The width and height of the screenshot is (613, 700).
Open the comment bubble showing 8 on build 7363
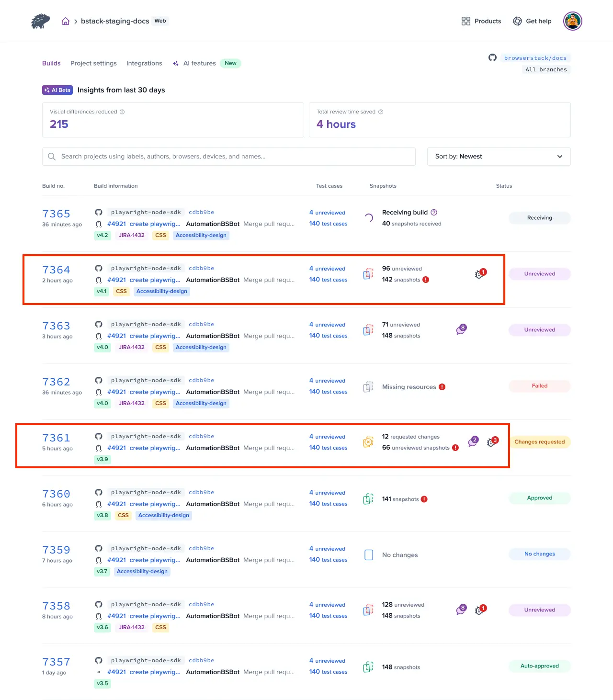[461, 329]
